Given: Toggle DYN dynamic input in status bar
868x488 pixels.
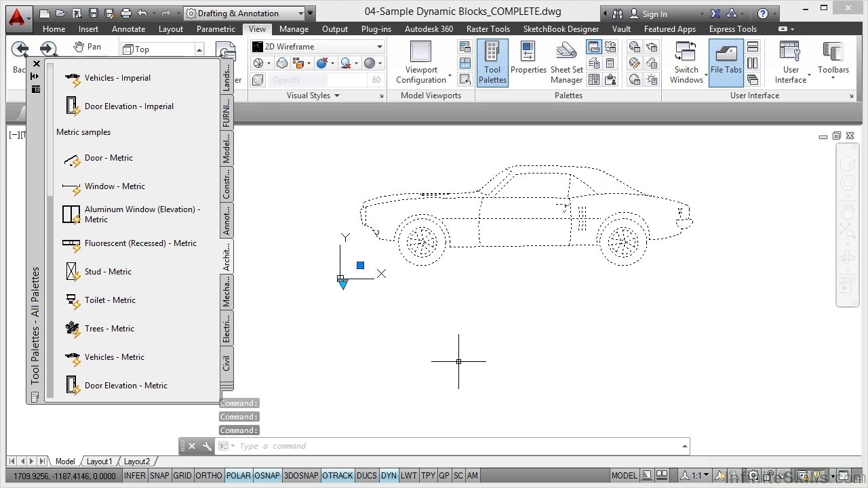Looking at the screenshot, I should pyautogui.click(x=389, y=476).
